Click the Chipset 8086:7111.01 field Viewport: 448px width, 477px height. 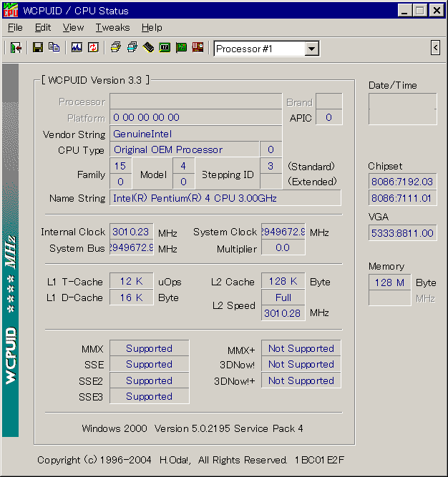coord(402,198)
